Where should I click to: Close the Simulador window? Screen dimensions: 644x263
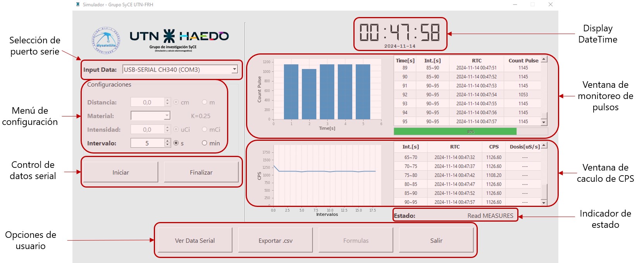551,4
